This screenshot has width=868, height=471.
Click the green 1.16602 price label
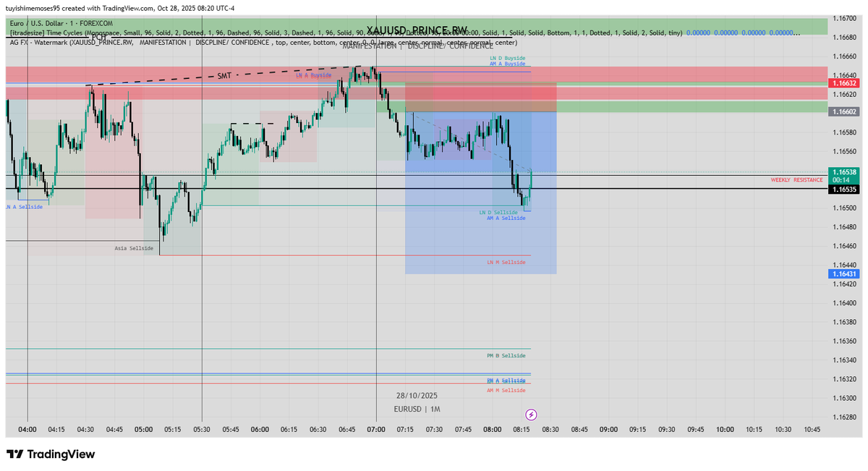(x=843, y=112)
